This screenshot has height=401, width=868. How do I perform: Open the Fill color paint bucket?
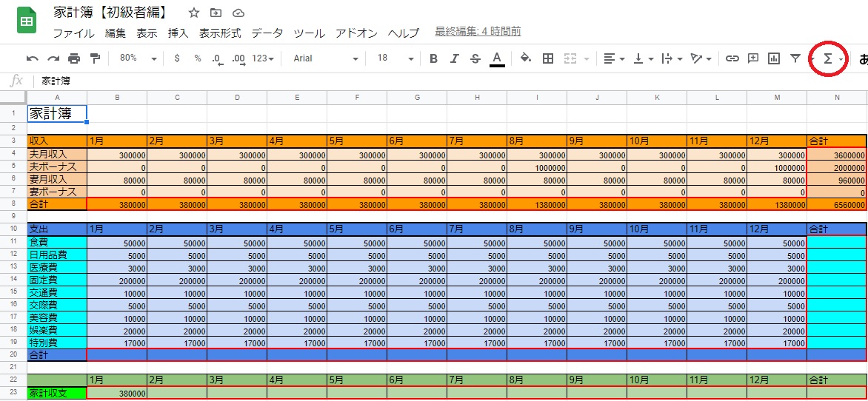tap(526, 58)
